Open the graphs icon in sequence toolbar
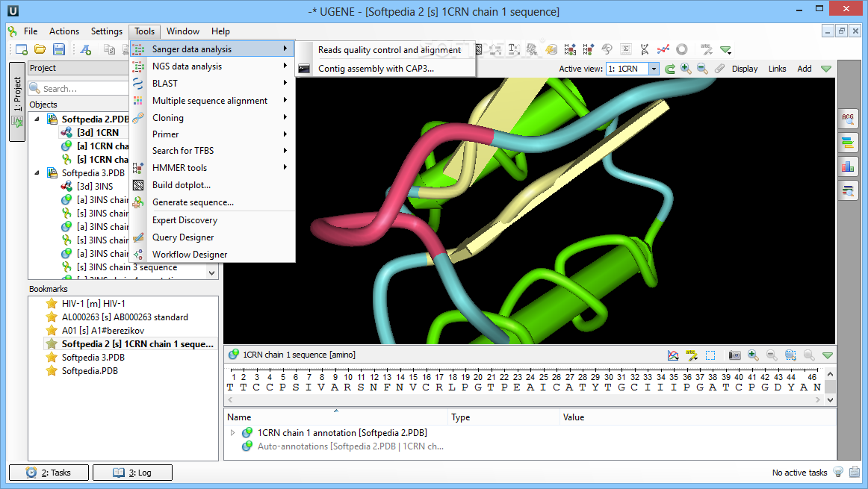 click(x=673, y=355)
